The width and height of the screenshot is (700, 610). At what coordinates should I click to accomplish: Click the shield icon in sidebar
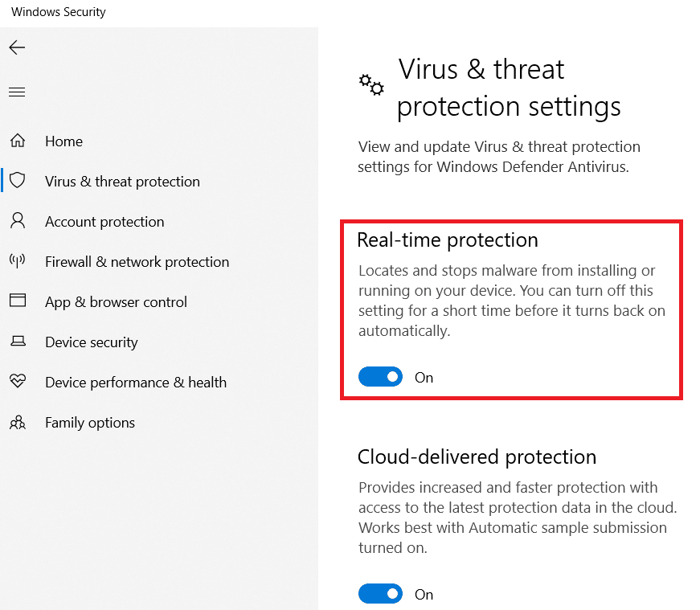pos(17,181)
